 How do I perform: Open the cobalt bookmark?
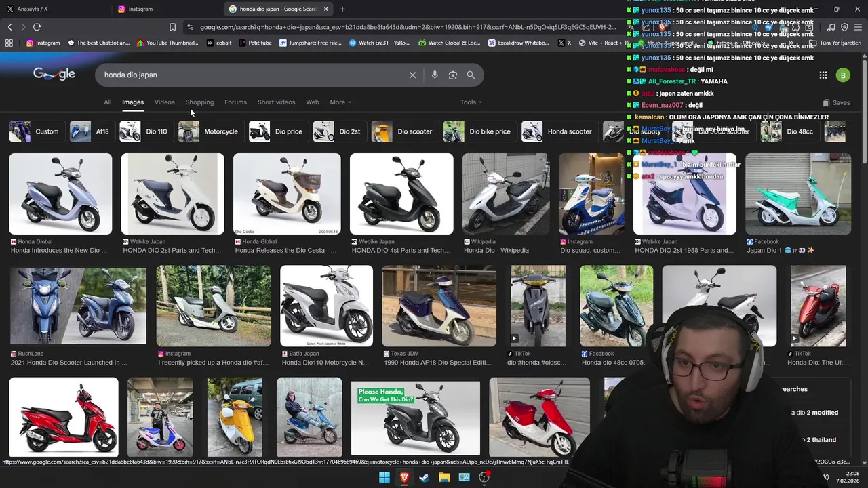219,43
